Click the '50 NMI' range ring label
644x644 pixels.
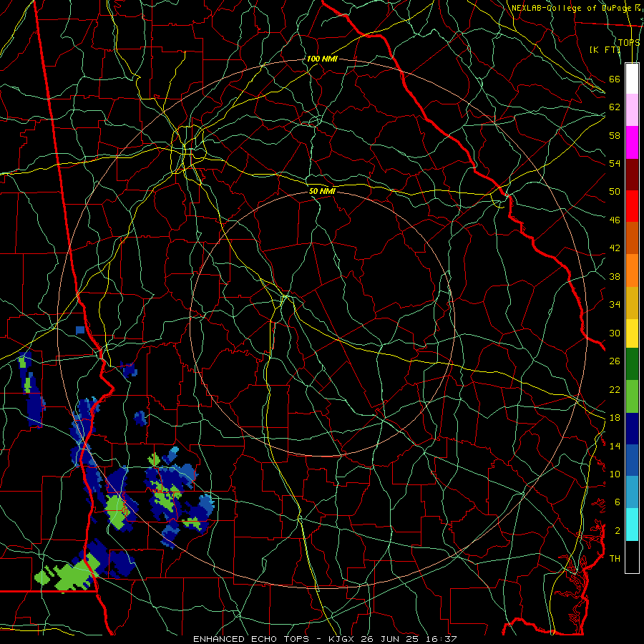pos(323,191)
